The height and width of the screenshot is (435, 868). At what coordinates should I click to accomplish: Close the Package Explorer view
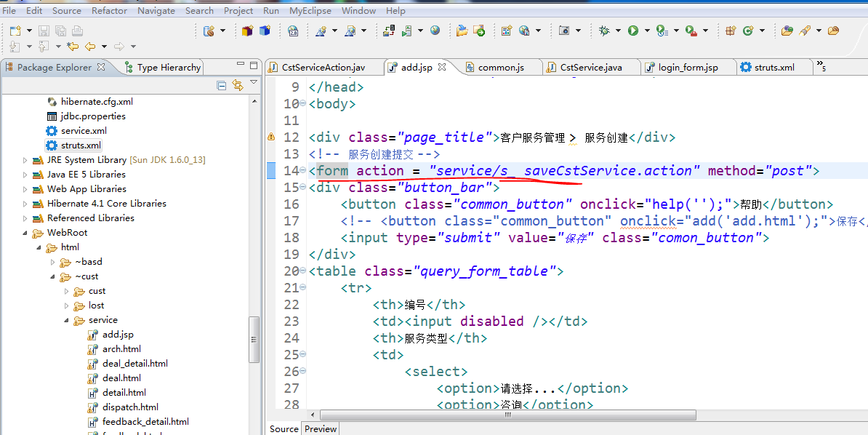point(101,67)
